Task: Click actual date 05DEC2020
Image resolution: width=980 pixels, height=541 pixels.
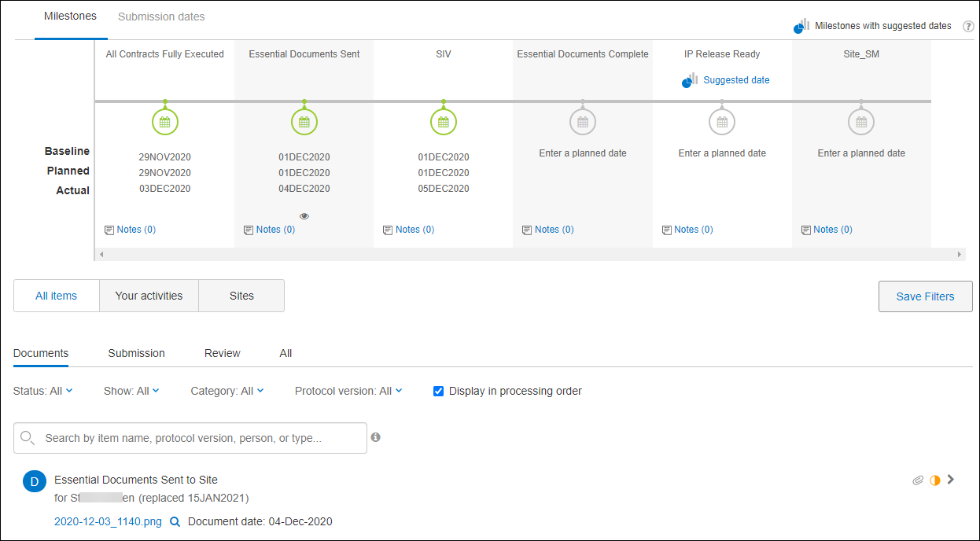Action: click(444, 189)
